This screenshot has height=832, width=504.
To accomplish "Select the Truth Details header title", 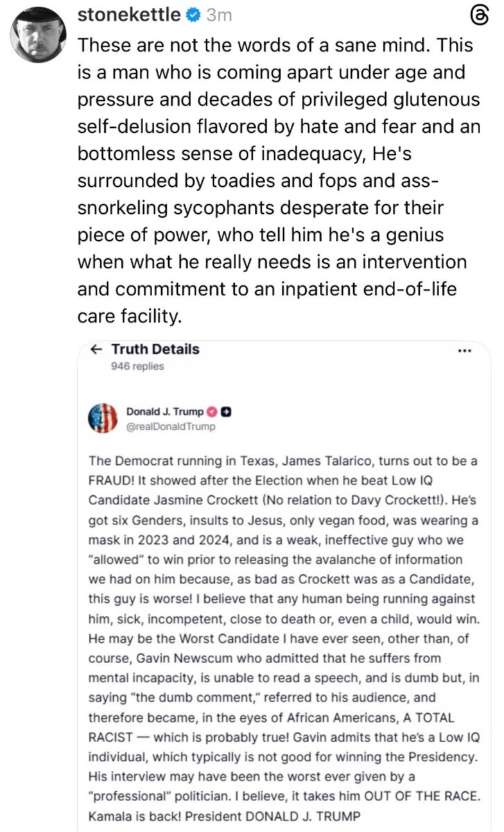I will pyautogui.click(x=155, y=349).
